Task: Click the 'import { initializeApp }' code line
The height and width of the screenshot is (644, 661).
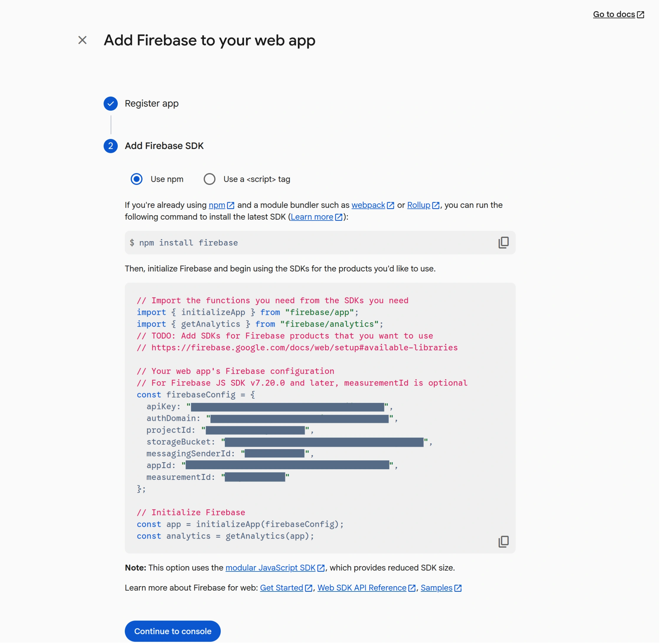Action: tap(248, 313)
